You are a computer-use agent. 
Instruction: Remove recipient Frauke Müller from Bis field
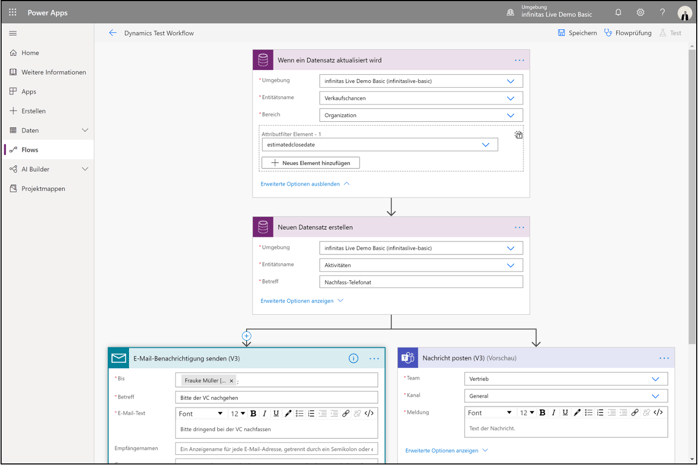(x=231, y=381)
